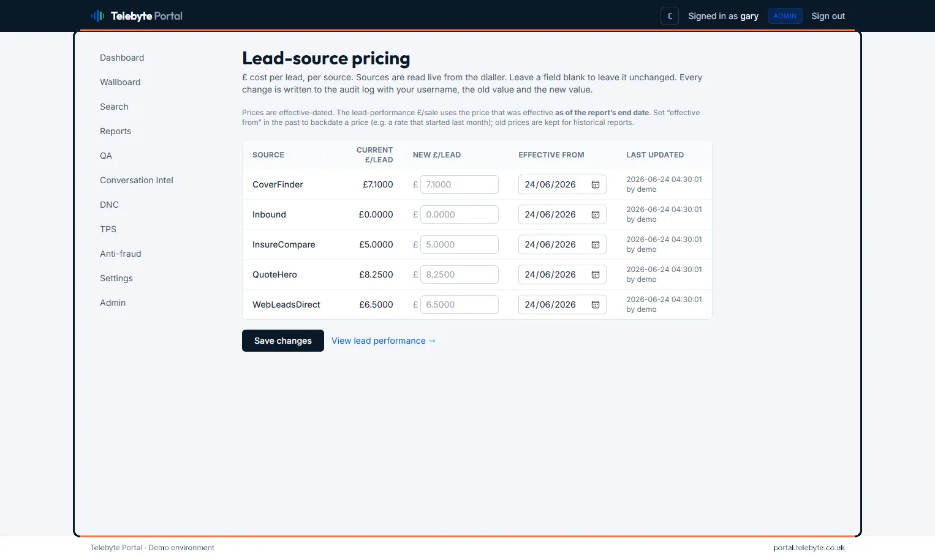The width and height of the screenshot is (935, 560).
Task: Click InsureCompare effective from date field
Action: pos(562,244)
